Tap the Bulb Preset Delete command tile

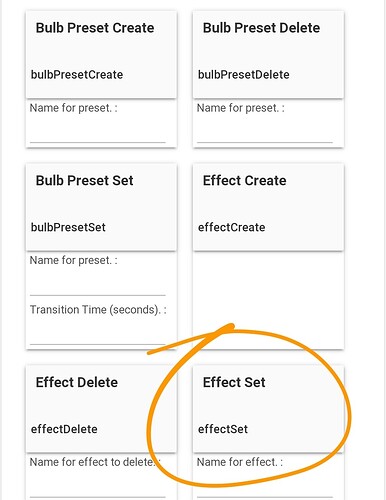(268, 55)
